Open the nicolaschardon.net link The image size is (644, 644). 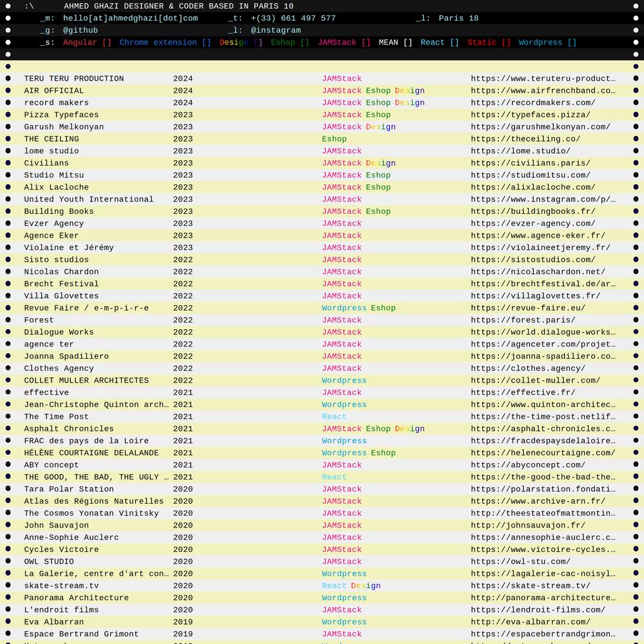point(538,272)
